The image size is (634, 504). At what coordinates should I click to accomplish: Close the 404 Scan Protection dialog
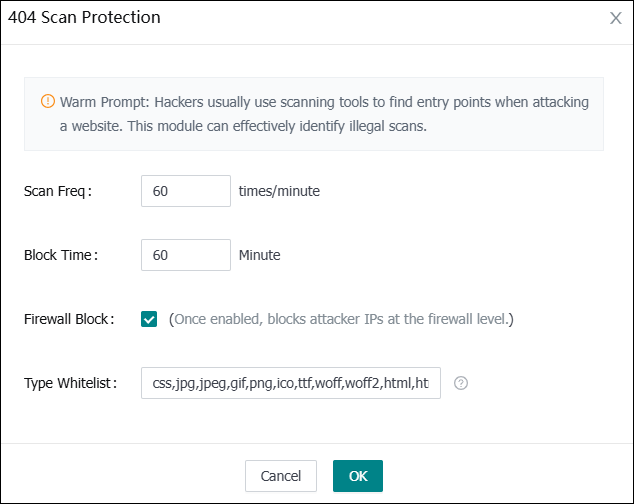point(615,18)
